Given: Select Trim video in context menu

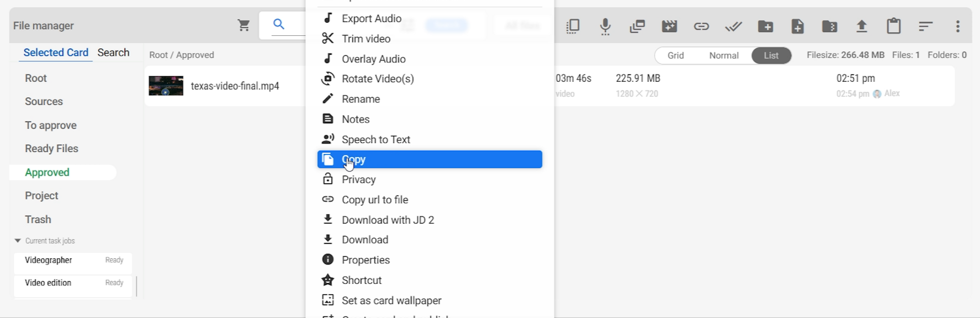Looking at the screenshot, I should click(366, 39).
